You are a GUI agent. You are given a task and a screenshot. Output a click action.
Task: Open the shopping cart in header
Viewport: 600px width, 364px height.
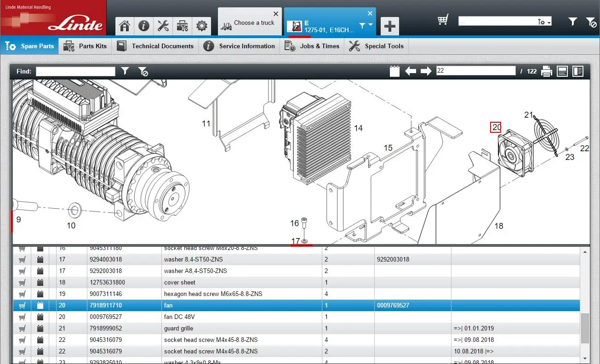point(443,20)
